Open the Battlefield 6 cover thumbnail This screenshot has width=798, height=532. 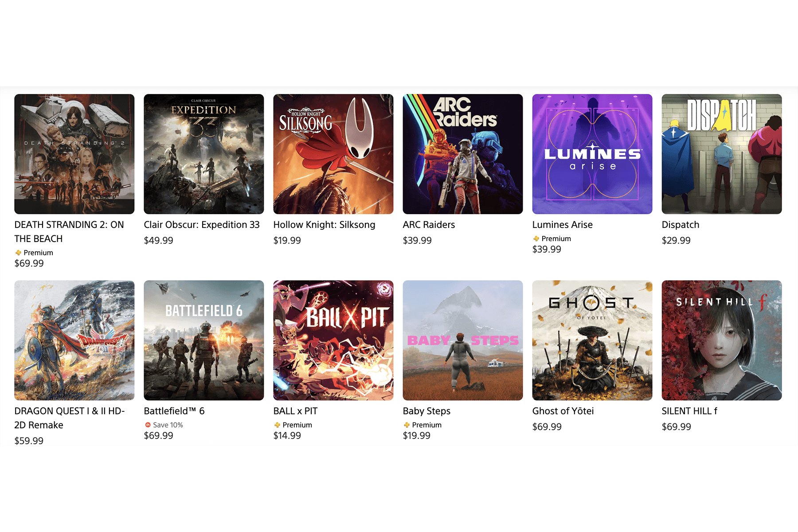coord(204,340)
